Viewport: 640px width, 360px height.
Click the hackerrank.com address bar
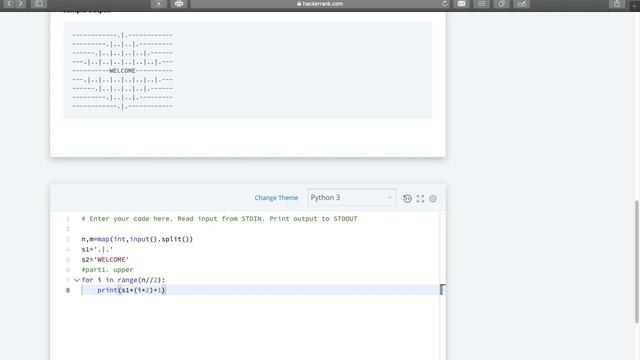320,4
